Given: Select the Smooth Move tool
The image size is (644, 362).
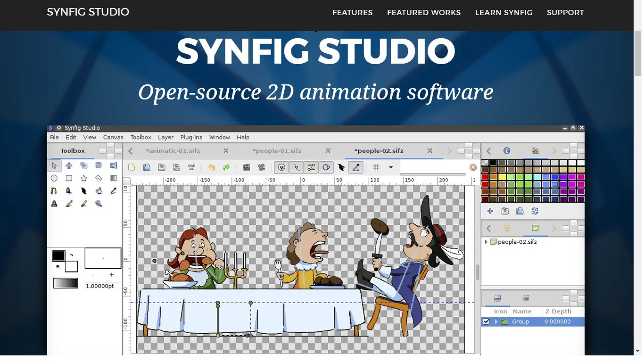Looking at the screenshot, I should pos(69,165).
